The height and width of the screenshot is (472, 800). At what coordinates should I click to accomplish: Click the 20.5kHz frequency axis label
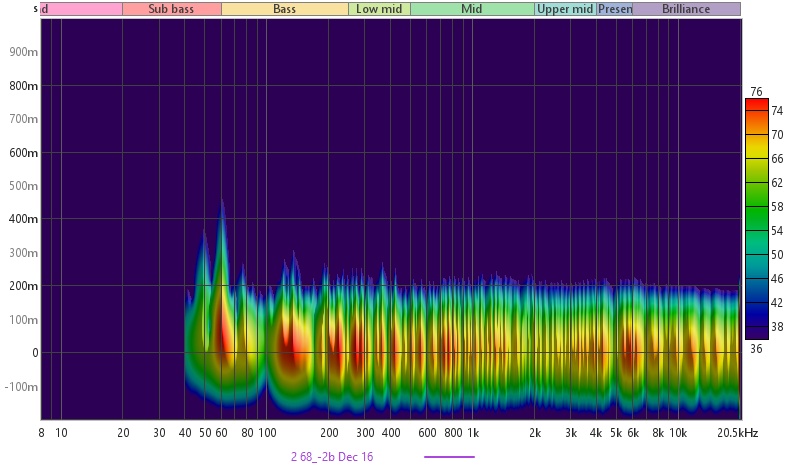tap(738, 433)
